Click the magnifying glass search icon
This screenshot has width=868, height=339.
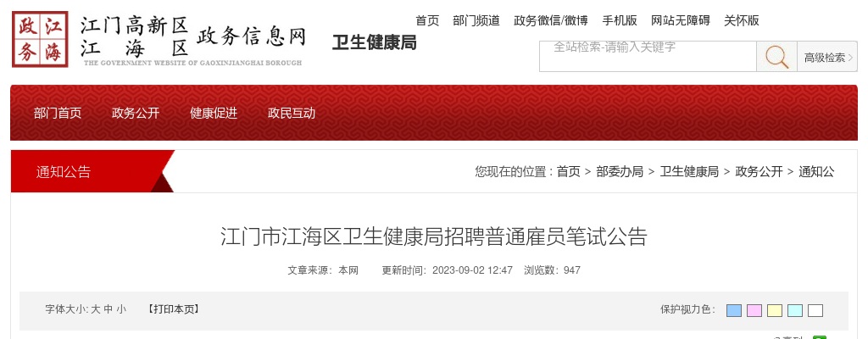pos(776,57)
